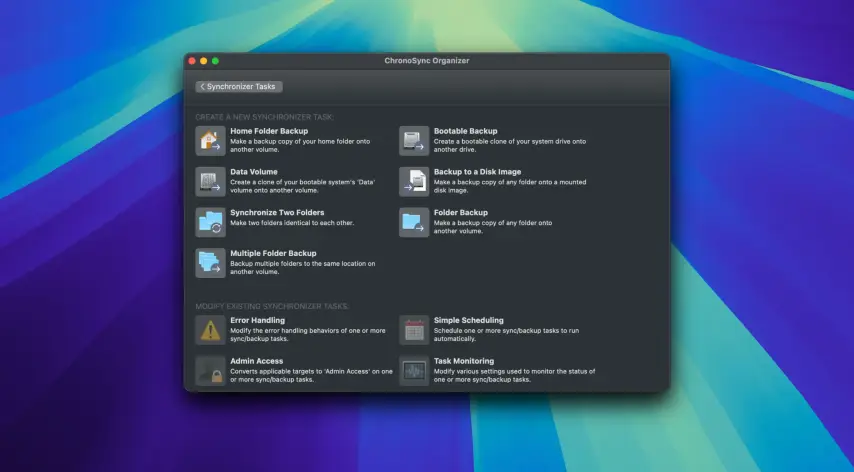Open the Bootable Backup title link

(465, 131)
